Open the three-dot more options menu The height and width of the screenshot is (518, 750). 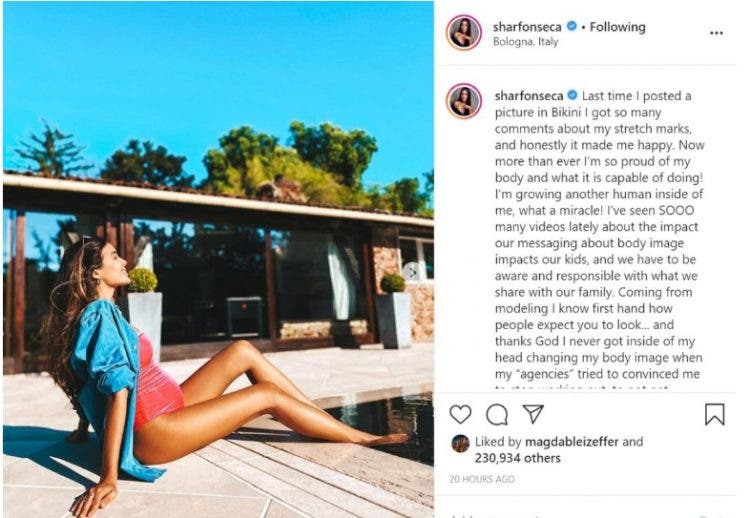(716, 33)
